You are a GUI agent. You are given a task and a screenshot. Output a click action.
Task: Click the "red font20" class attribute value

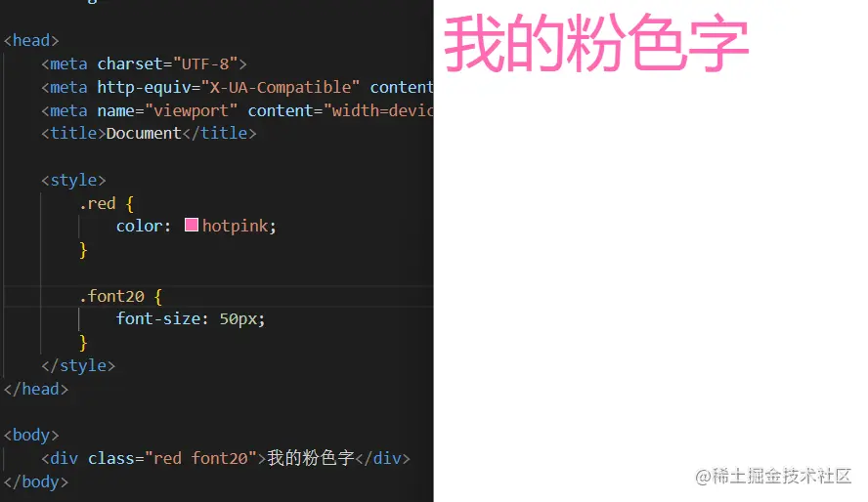(200, 458)
